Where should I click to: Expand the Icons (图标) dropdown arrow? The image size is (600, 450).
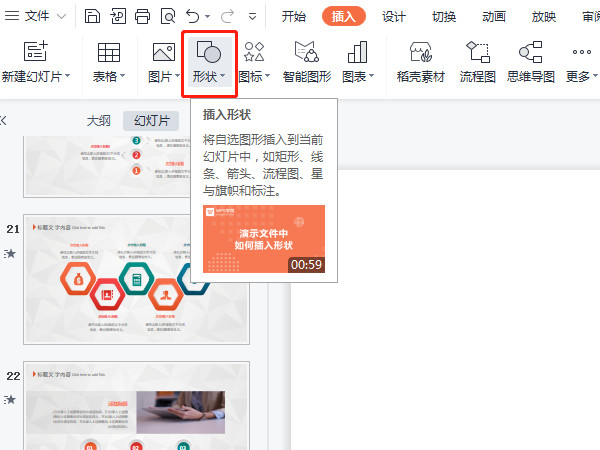pos(269,77)
